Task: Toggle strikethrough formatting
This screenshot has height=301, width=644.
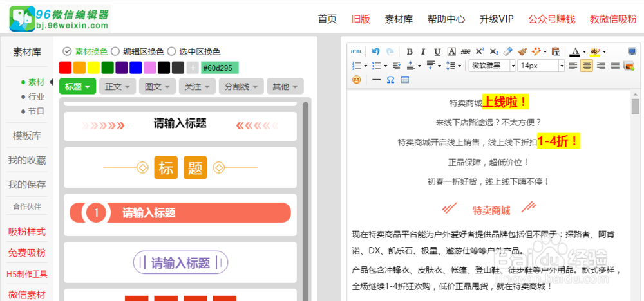Action: (466, 51)
